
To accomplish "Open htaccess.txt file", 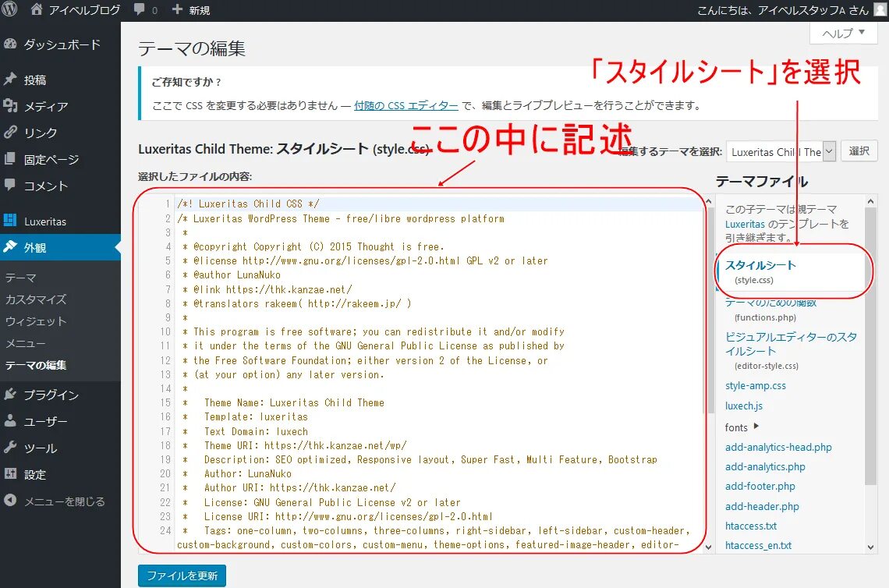I will coord(751,526).
